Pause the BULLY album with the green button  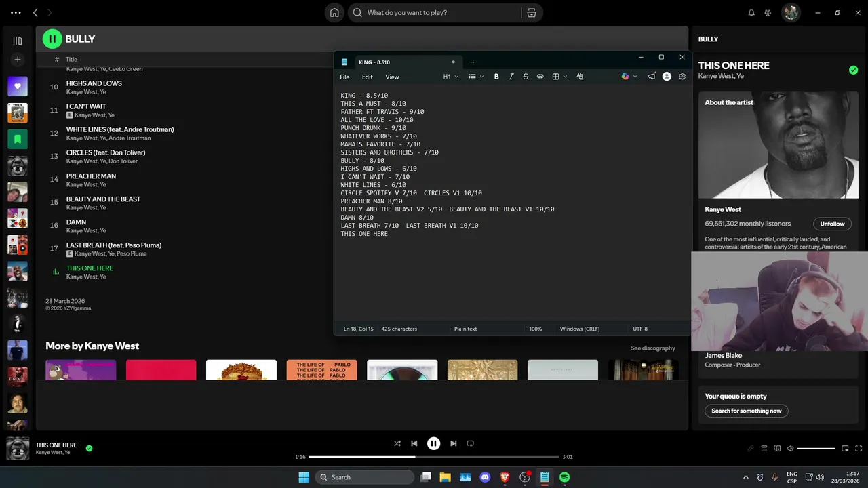tap(52, 39)
